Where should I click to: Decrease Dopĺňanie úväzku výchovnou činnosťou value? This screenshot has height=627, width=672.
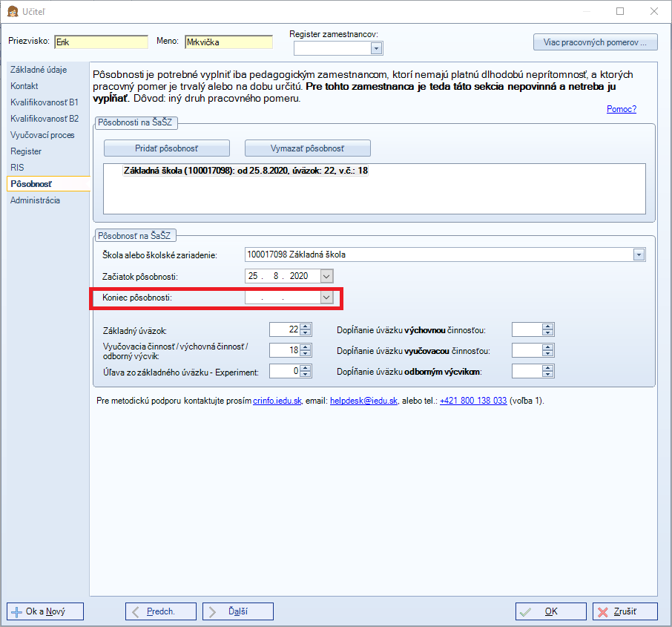click(x=547, y=333)
